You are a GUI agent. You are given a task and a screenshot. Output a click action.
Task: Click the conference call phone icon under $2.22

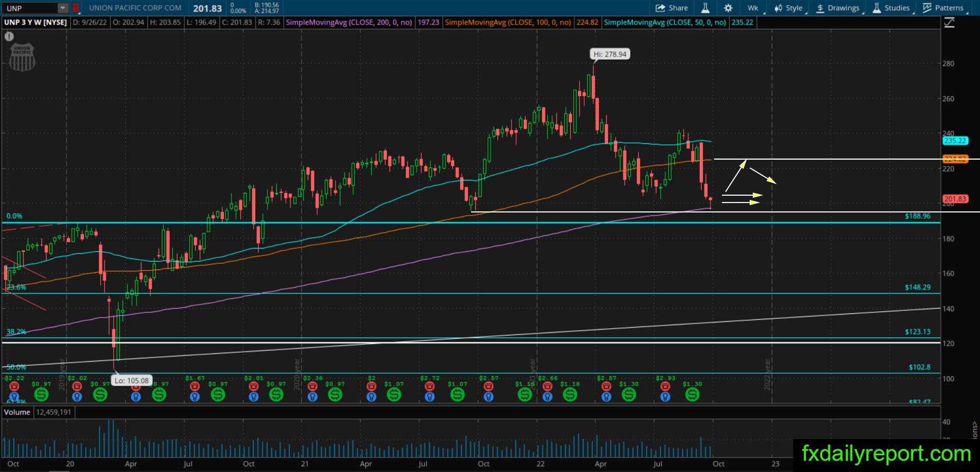(x=14, y=386)
